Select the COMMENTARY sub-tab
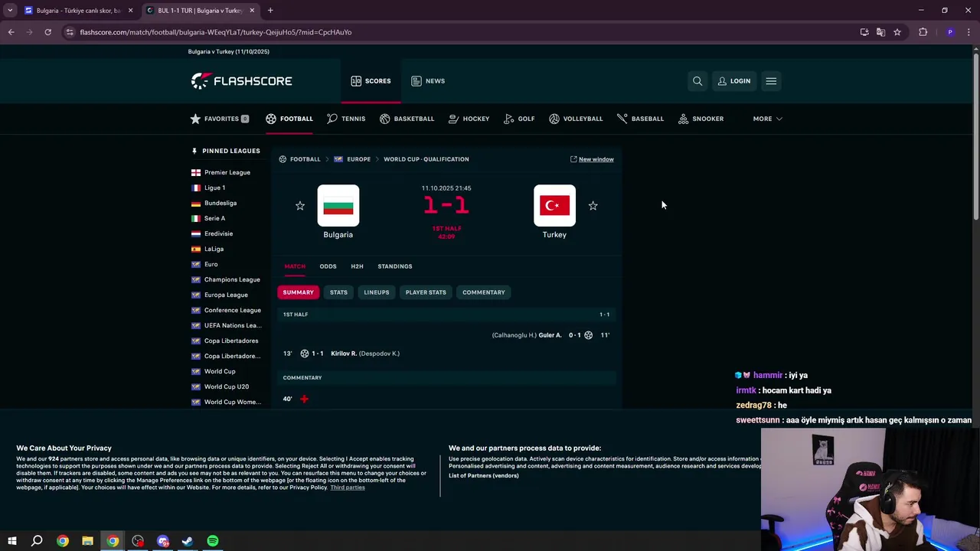The width and height of the screenshot is (980, 551). click(x=483, y=292)
